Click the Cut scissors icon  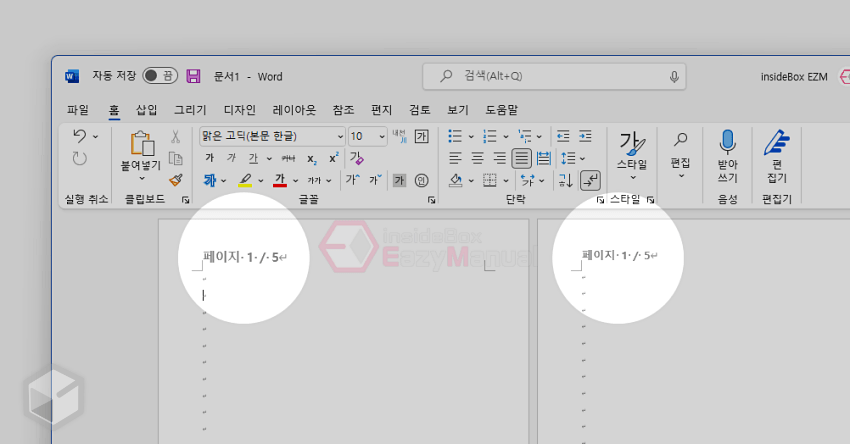175,136
